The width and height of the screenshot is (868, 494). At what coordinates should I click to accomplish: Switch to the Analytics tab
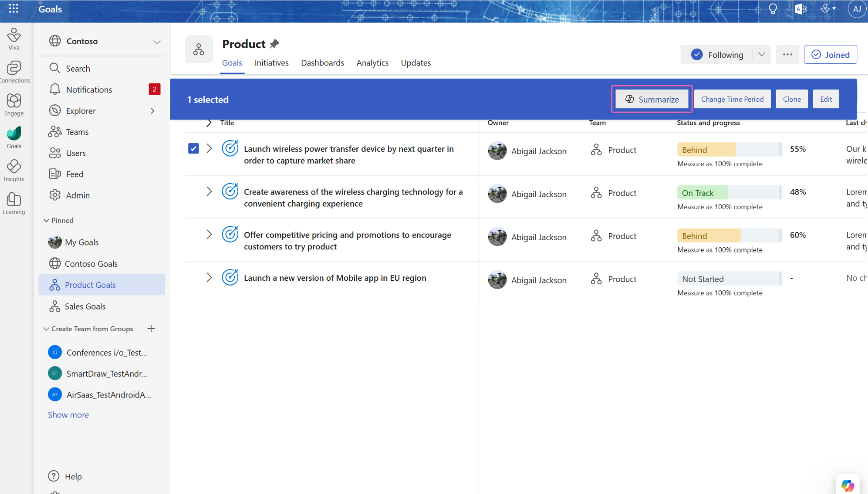(373, 62)
